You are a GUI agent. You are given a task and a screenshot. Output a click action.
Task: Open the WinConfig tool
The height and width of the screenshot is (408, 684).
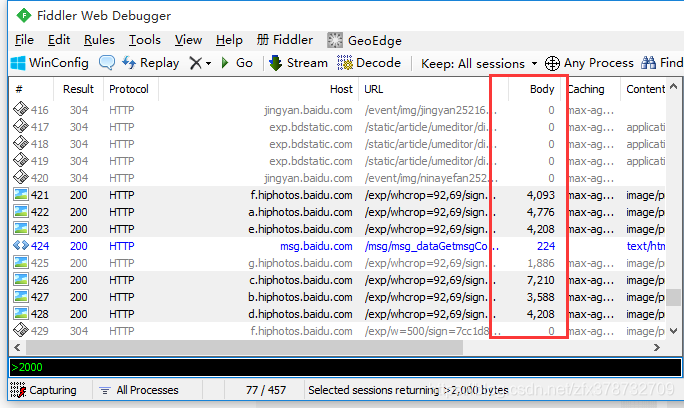click(49, 63)
